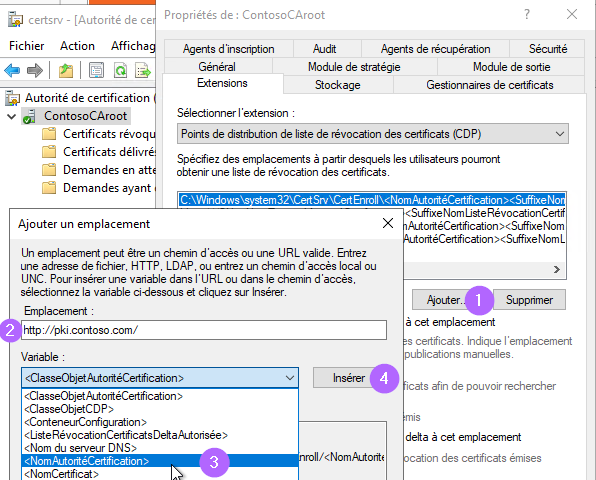
Task: Choose <ListeRévocationCertificatsDeltaAutorisée> variable
Action: click(x=160, y=435)
